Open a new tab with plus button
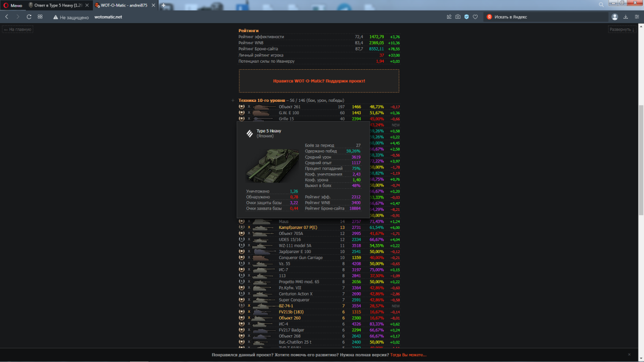 tap(164, 5)
